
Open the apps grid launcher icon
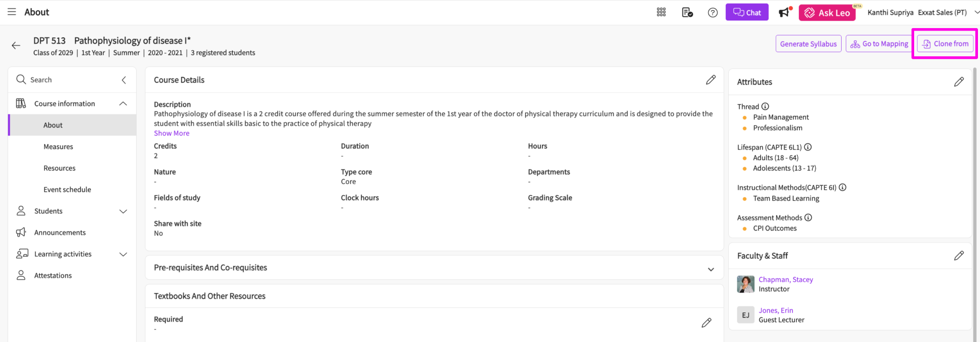[x=661, y=12]
